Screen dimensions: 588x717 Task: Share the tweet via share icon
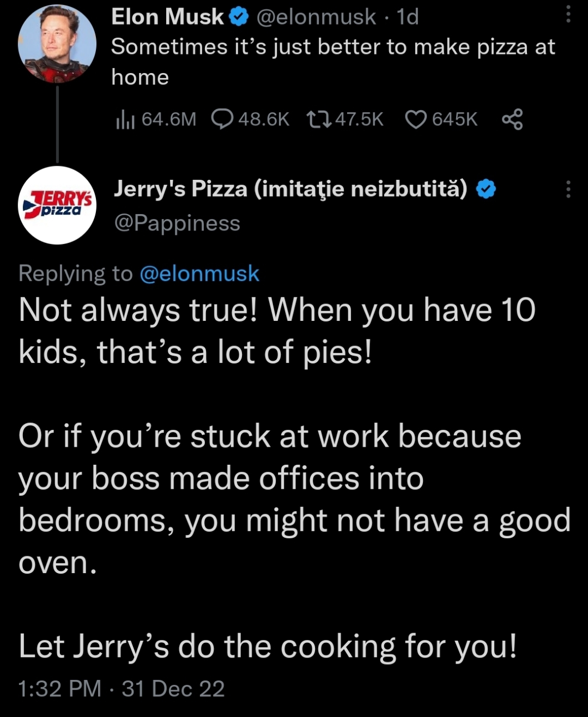(512, 119)
